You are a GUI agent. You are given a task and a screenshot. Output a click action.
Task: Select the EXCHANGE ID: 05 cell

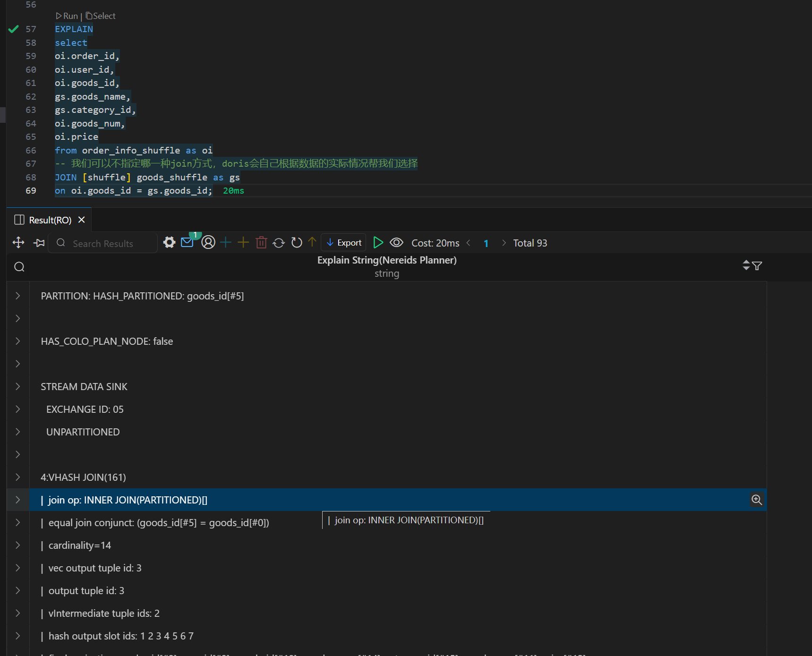click(x=398, y=409)
